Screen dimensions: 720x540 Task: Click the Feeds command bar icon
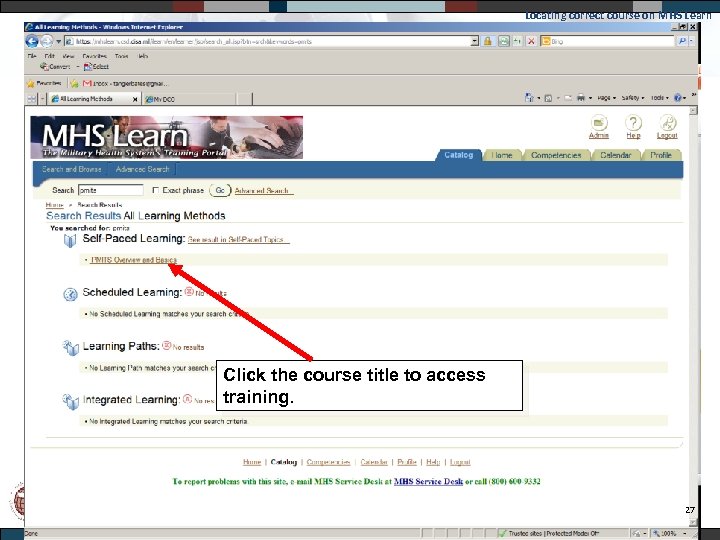(548, 98)
